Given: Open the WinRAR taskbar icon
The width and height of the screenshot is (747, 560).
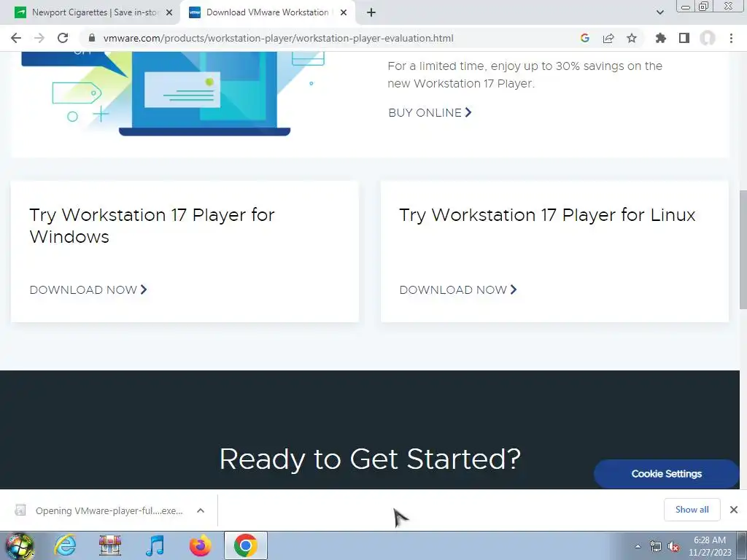Looking at the screenshot, I should coord(110,545).
